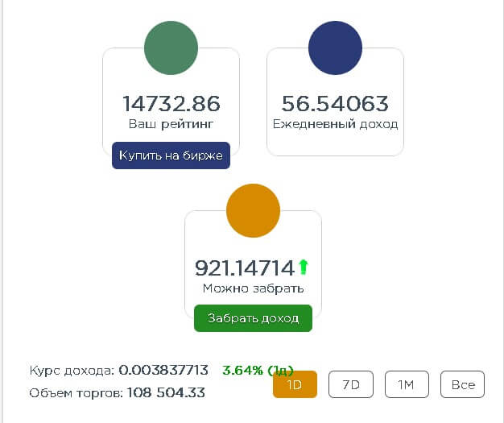Select the 1D chart period tab

click(x=295, y=384)
